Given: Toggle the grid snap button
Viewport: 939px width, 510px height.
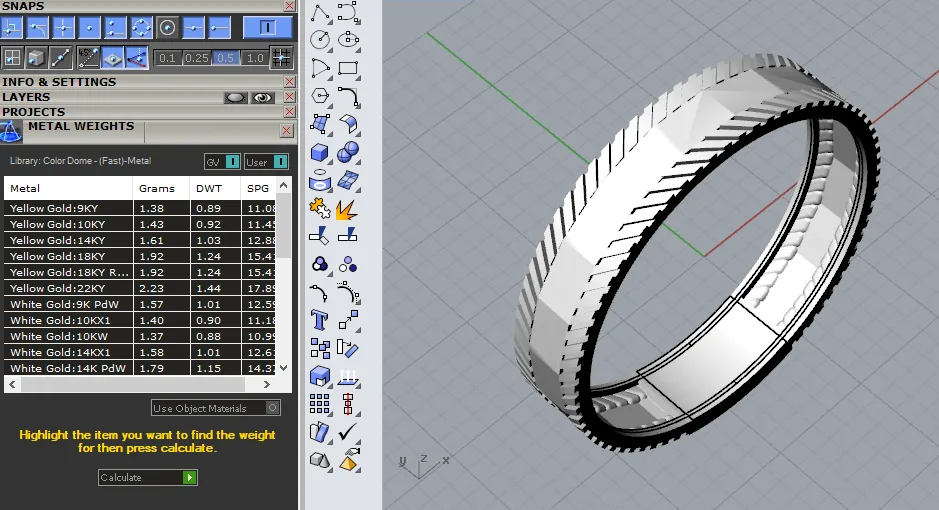Looking at the screenshot, I should coord(281,57).
